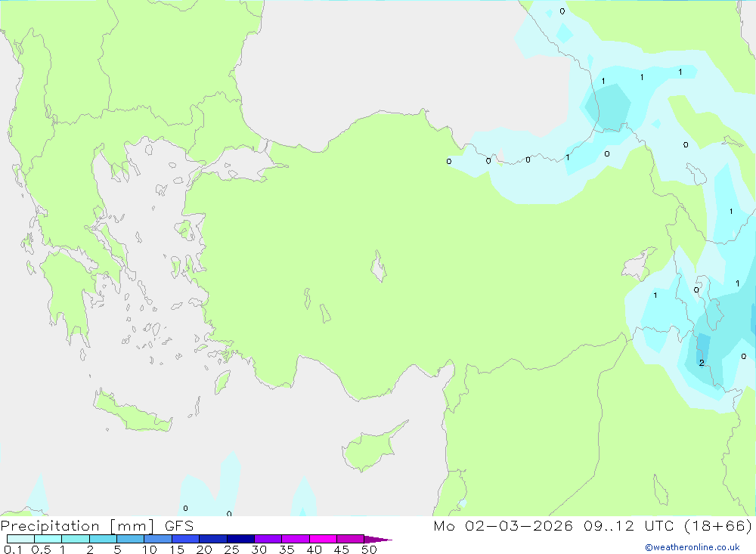Click the 5–10 mm legend swatch

(x=131, y=539)
